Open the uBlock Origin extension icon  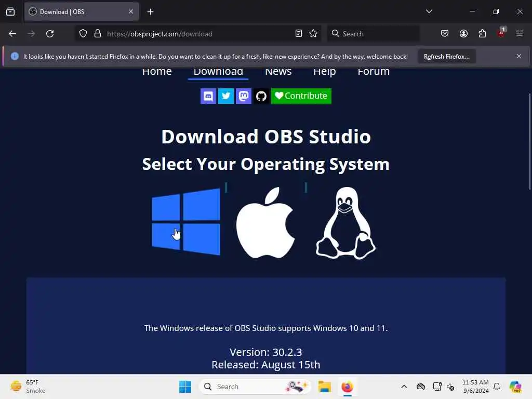501,33
